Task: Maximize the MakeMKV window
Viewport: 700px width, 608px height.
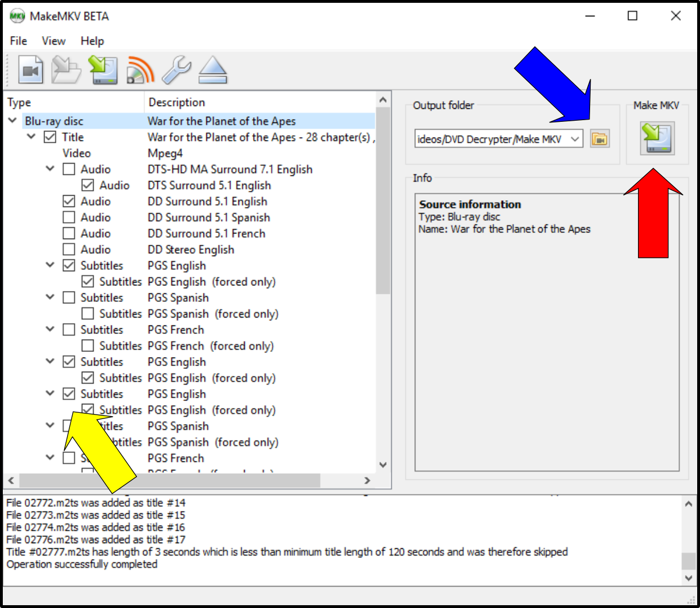Action: point(632,16)
